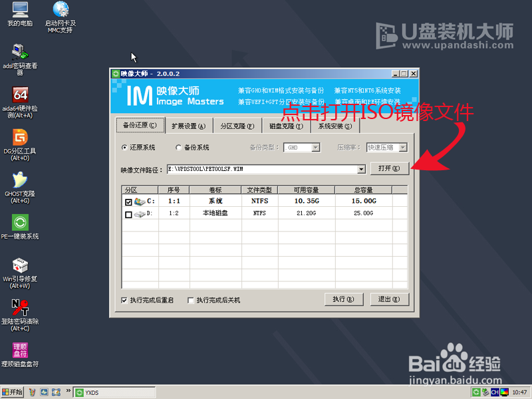Launch aida64硬件检测 desktop icon
This screenshot has height=399, width=532.
[20, 102]
